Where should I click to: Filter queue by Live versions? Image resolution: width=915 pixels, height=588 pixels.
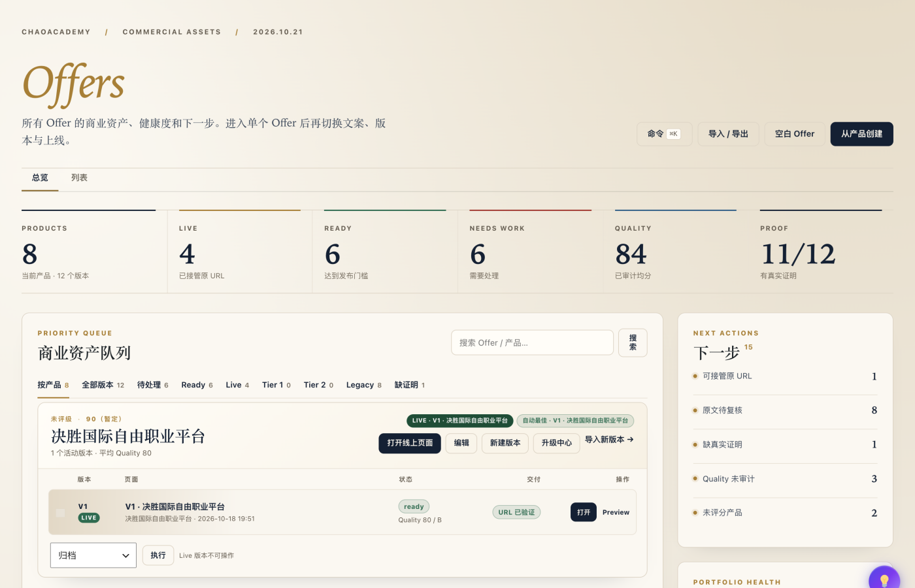pos(237,385)
